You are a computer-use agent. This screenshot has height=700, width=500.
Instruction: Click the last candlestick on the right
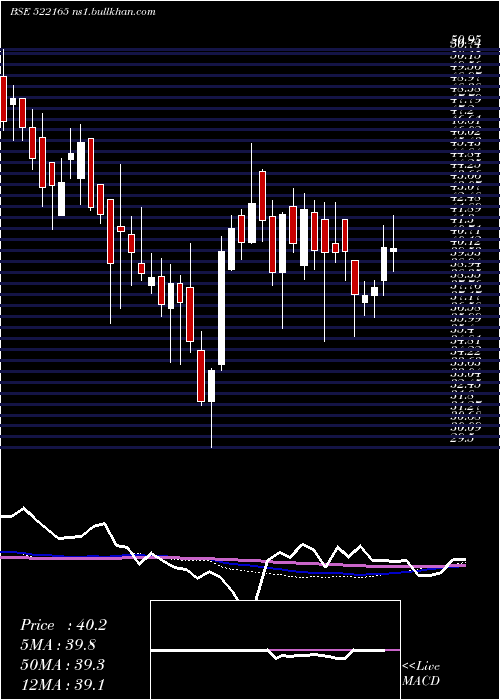click(x=393, y=250)
